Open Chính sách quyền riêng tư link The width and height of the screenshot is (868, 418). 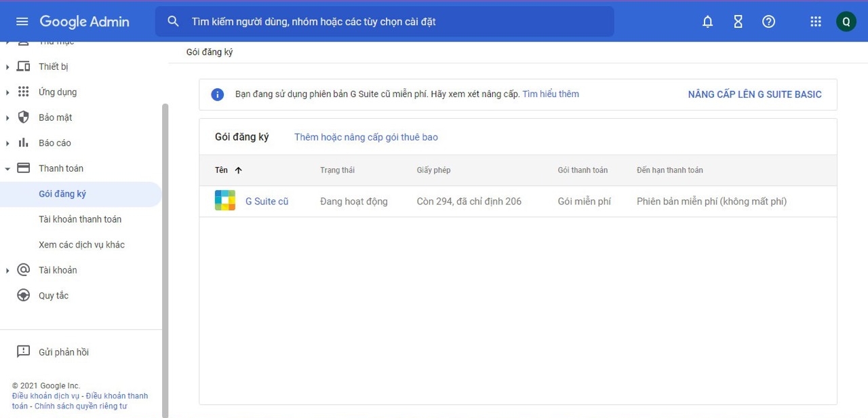pos(81,406)
